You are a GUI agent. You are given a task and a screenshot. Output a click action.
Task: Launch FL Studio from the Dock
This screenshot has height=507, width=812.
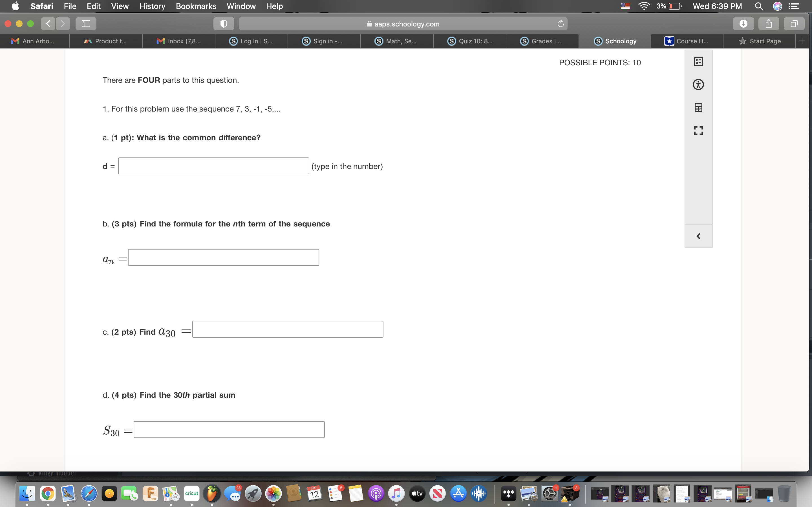212,493
